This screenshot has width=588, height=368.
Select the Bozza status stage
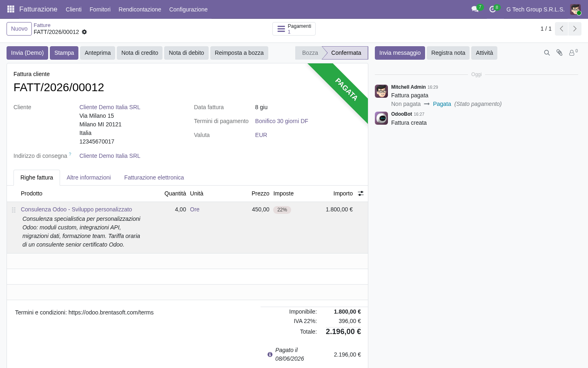(x=310, y=53)
